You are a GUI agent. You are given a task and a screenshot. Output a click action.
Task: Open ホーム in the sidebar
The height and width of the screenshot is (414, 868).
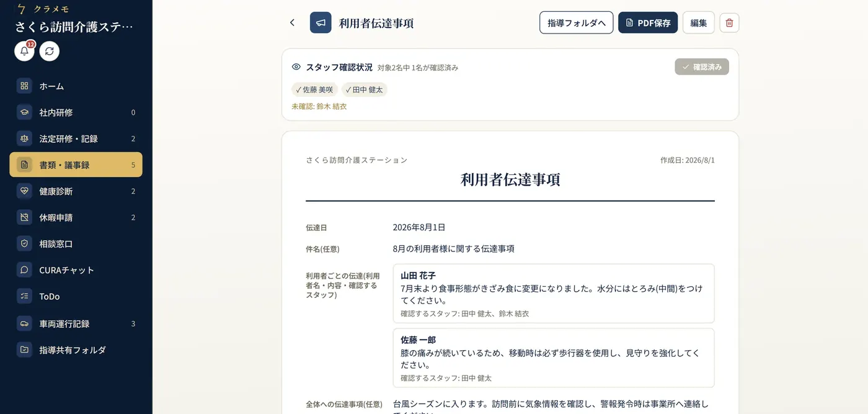pyautogui.click(x=76, y=86)
